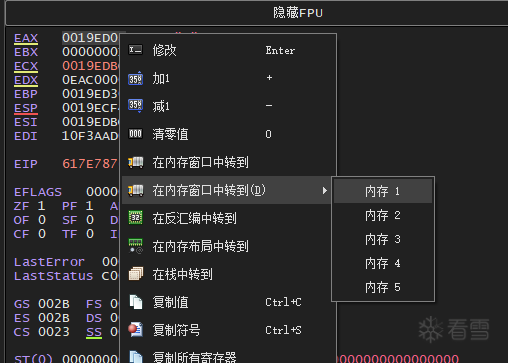Click the GS segment value 002B
This screenshot has width=508, height=363.
[x=54, y=304]
